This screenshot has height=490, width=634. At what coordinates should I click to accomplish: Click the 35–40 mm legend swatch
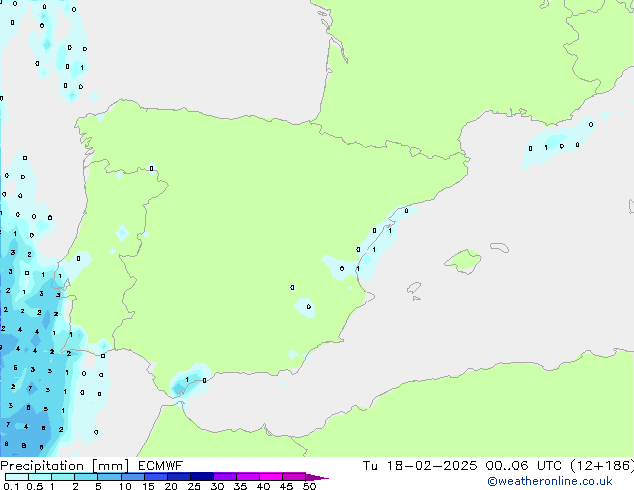tap(247, 477)
